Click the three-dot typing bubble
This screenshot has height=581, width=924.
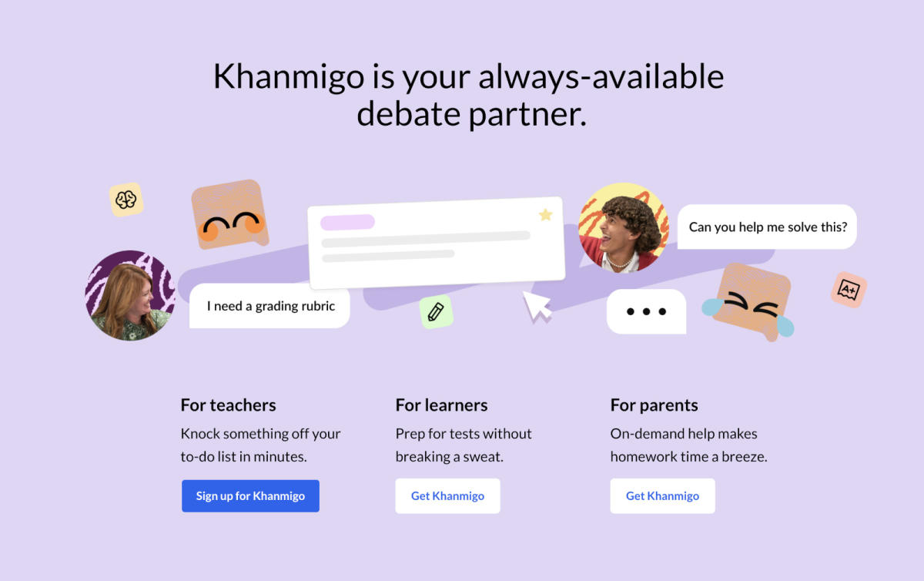point(646,311)
